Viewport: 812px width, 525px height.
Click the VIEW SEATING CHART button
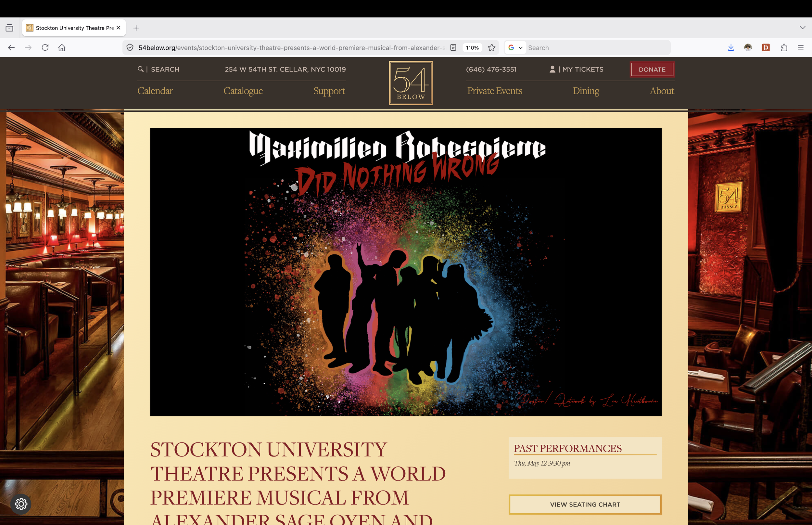(585, 504)
